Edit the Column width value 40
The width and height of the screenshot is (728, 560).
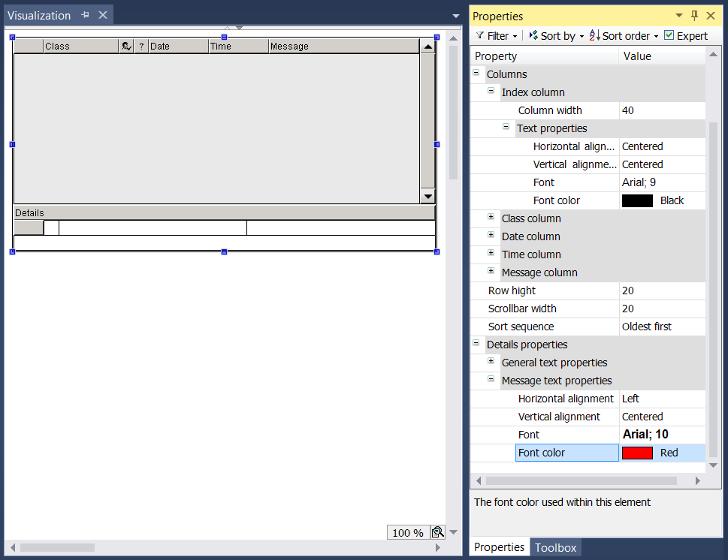[x=662, y=110]
